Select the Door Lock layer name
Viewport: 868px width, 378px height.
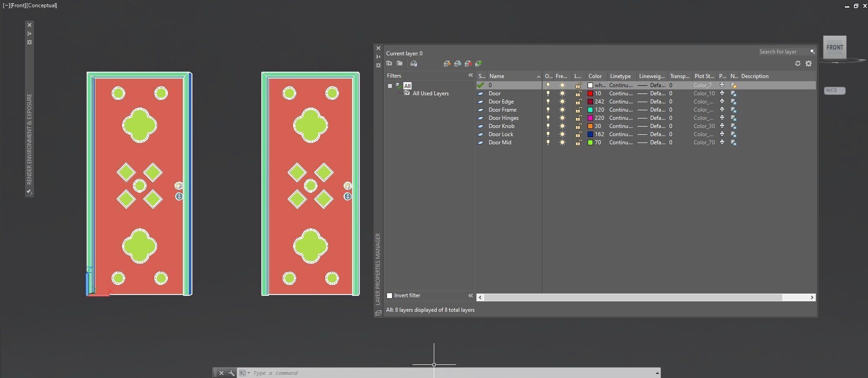click(x=501, y=134)
